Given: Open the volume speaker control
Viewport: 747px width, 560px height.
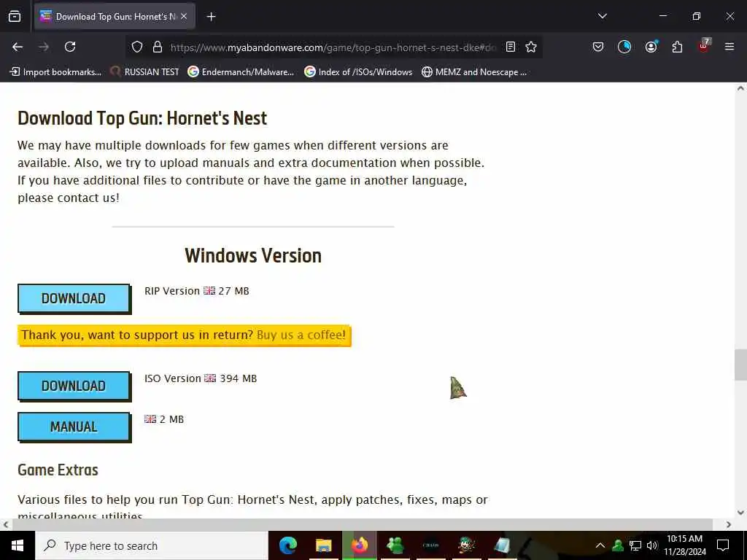Looking at the screenshot, I should coord(652,545).
